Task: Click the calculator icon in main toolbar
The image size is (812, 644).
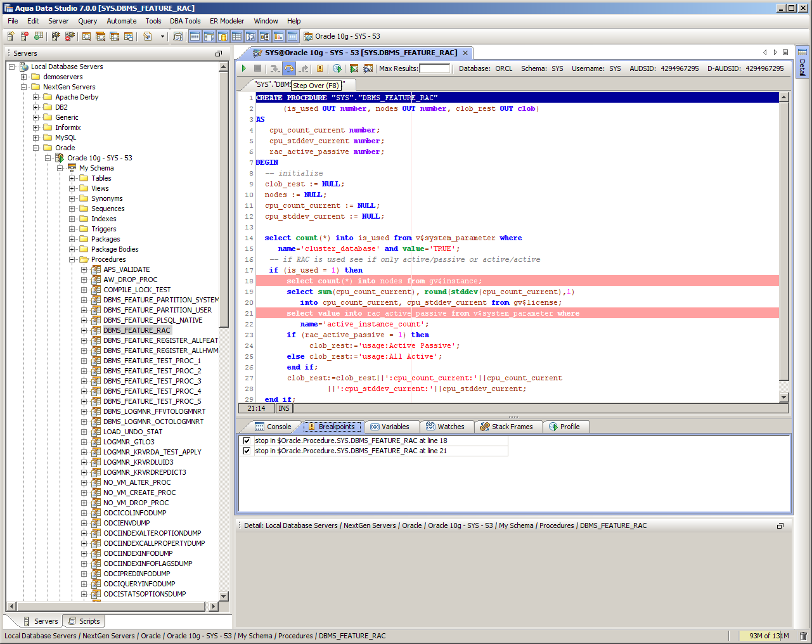Action: pyautogui.click(x=177, y=37)
